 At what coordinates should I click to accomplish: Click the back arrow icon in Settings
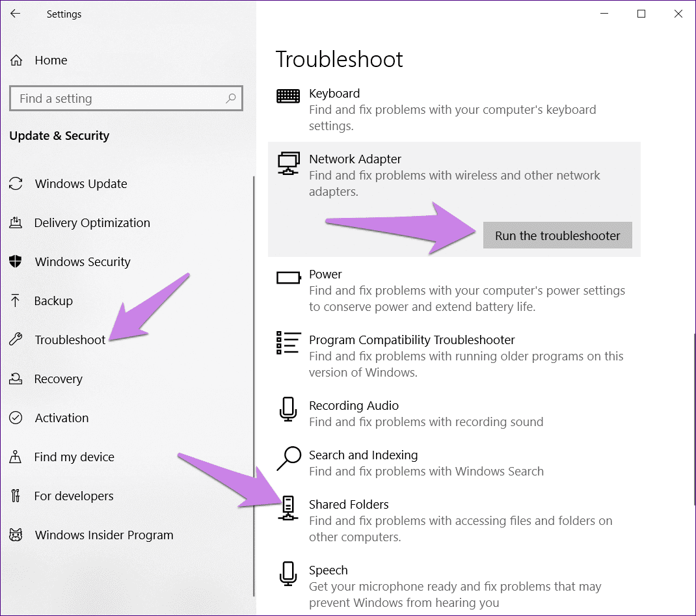pyautogui.click(x=15, y=14)
